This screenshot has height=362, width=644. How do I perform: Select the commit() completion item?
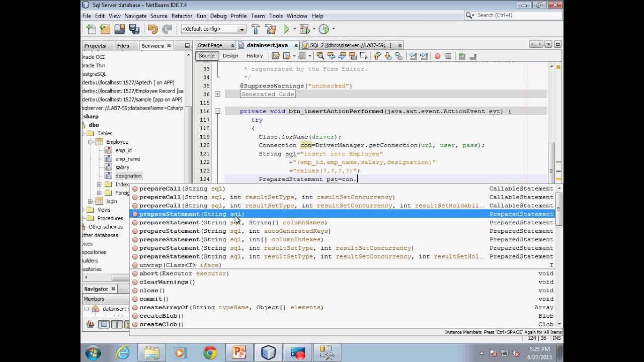pyautogui.click(x=342, y=299)
